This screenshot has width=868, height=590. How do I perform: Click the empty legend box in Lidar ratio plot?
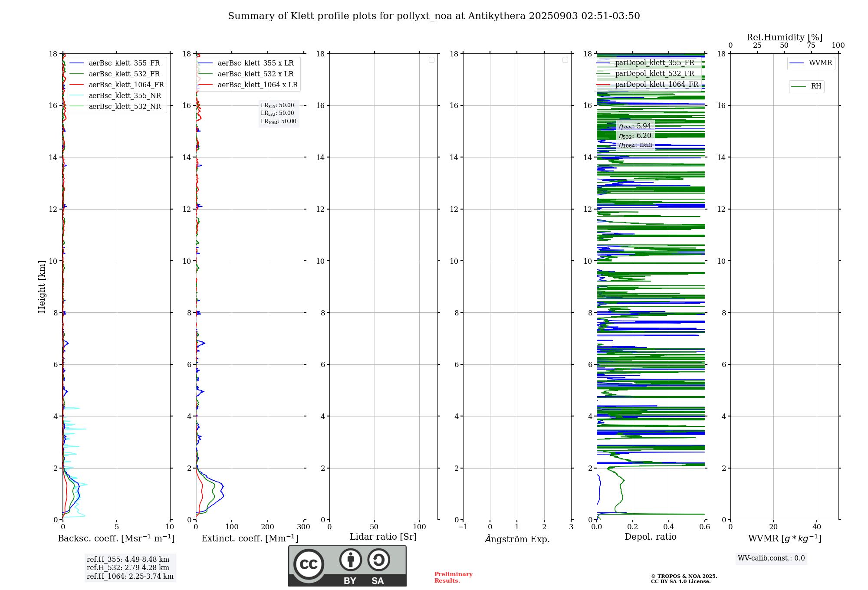[431, 60]
